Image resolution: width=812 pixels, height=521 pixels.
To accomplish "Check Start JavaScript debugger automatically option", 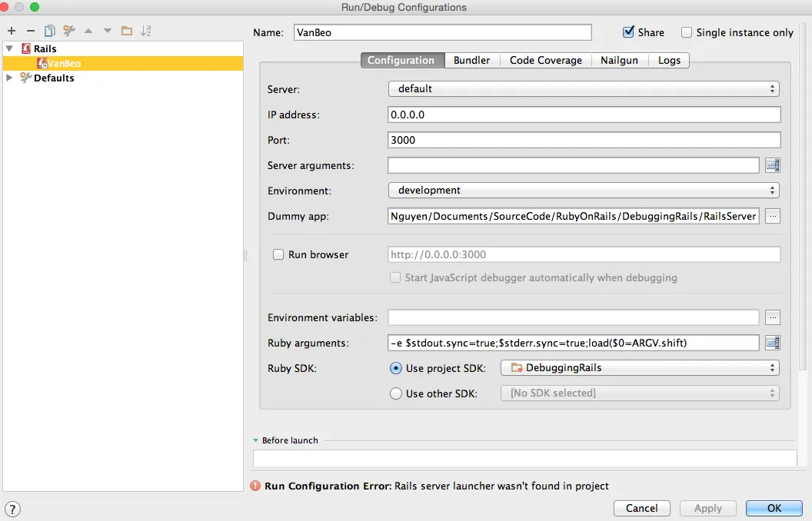I will coord(395,278).
